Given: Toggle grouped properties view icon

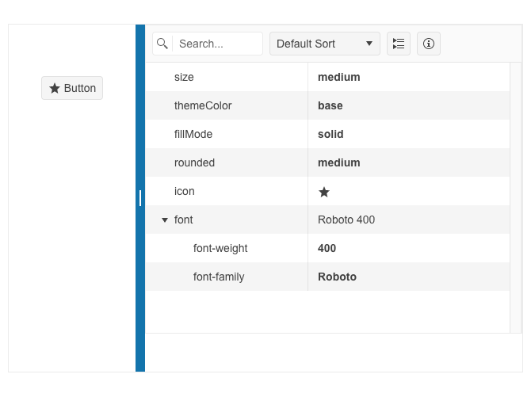Looking at the screenshot, I should point(399,44).
